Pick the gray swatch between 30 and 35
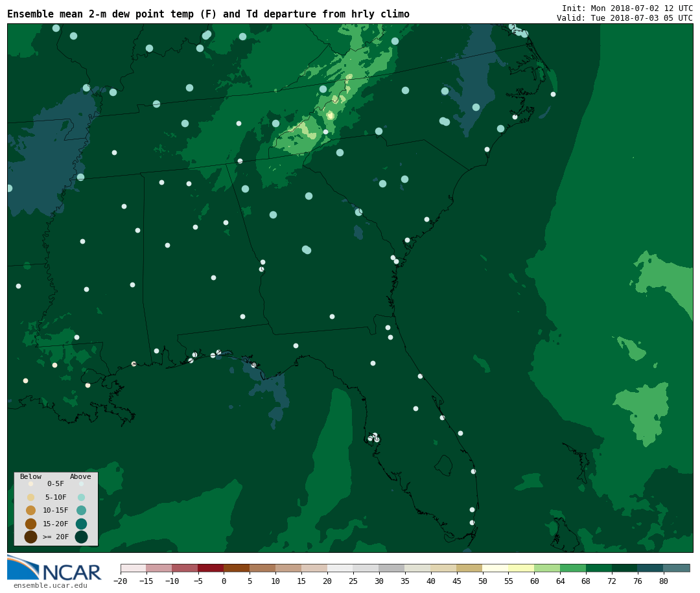This screenshot has height=593, width=700. (392, 568)
